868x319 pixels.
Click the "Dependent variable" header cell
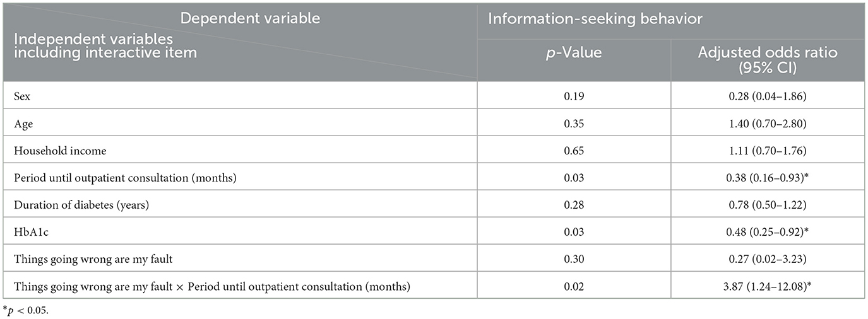click(250, 18)
